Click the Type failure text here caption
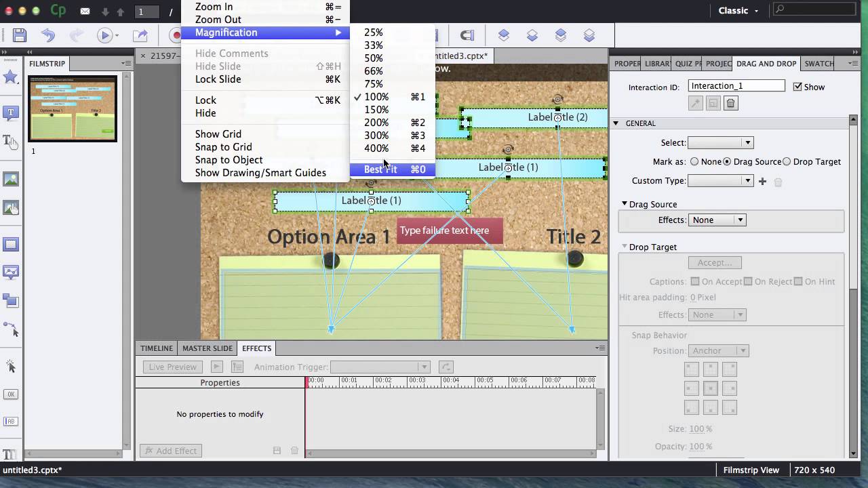The width and height of the screenshot is (868, 488). click(x=450, y=230)
